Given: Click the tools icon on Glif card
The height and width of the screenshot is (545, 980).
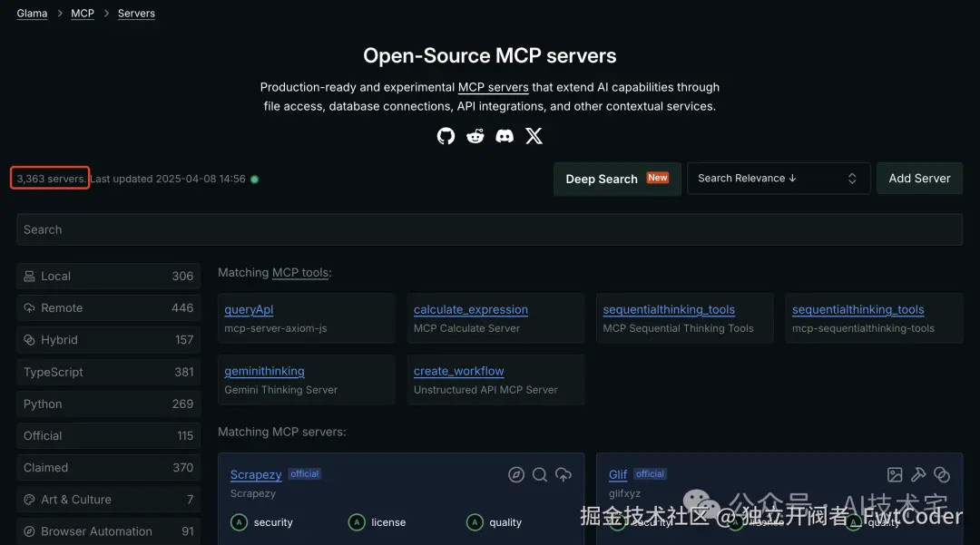Looking at the screenshot, I should tap(918, 474).
